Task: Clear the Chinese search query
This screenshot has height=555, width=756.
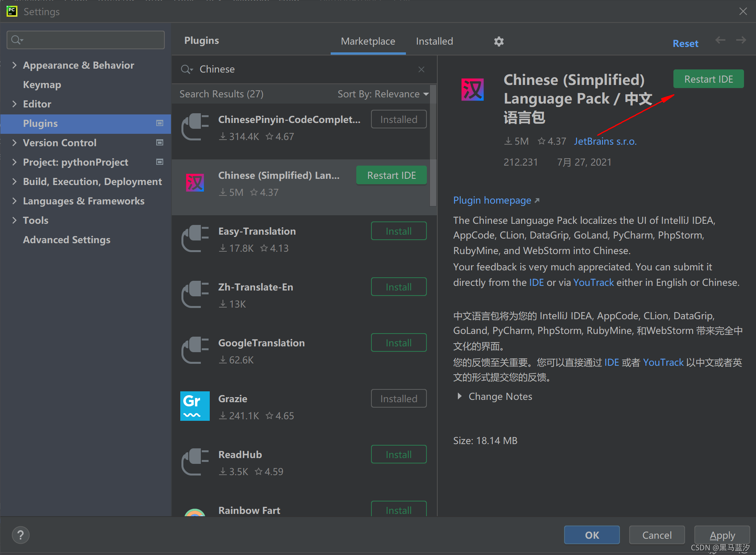Action: point(421,69)
